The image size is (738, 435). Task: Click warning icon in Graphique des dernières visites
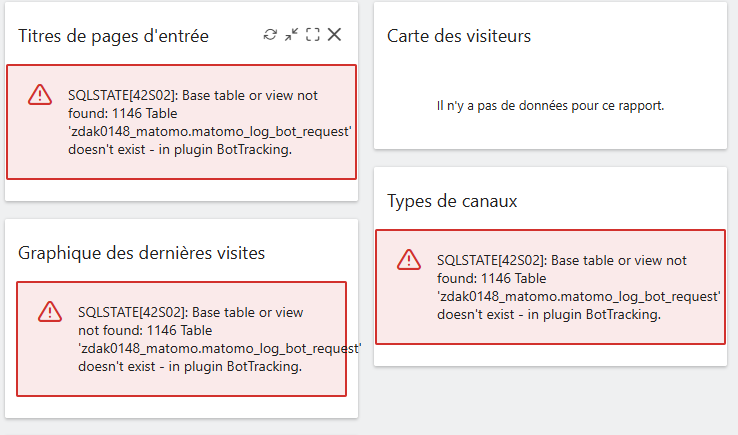coord(50,312)
